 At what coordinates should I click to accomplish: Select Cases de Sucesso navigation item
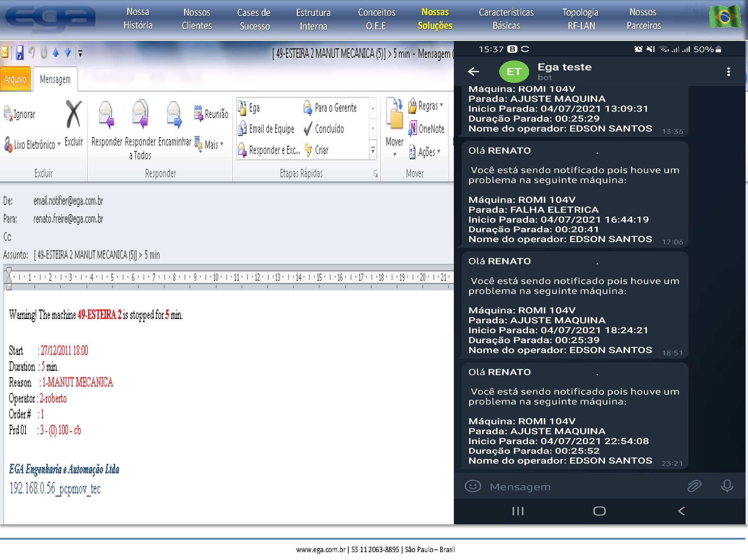pos(254,19)
